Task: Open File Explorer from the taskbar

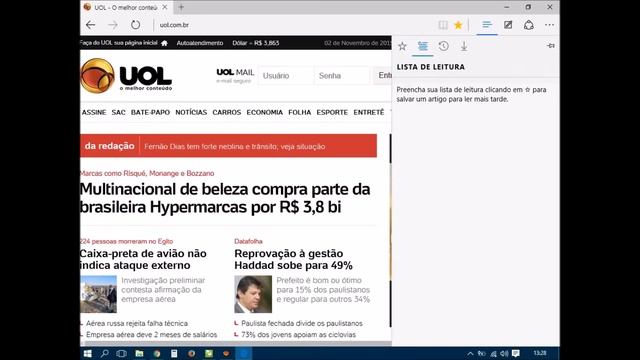Action: point(139,353)
